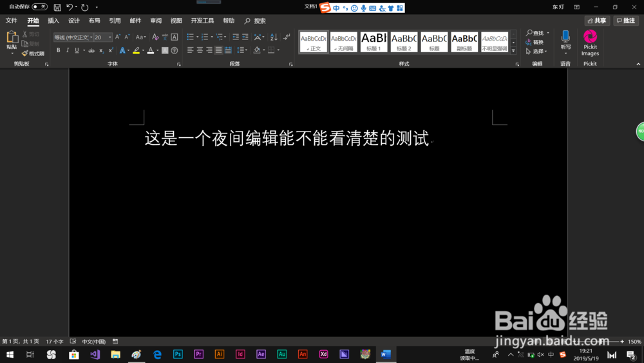Open Premiere Pro from the taskbar
The height and width of the screenshot is (363, 644).
point(199,354)
